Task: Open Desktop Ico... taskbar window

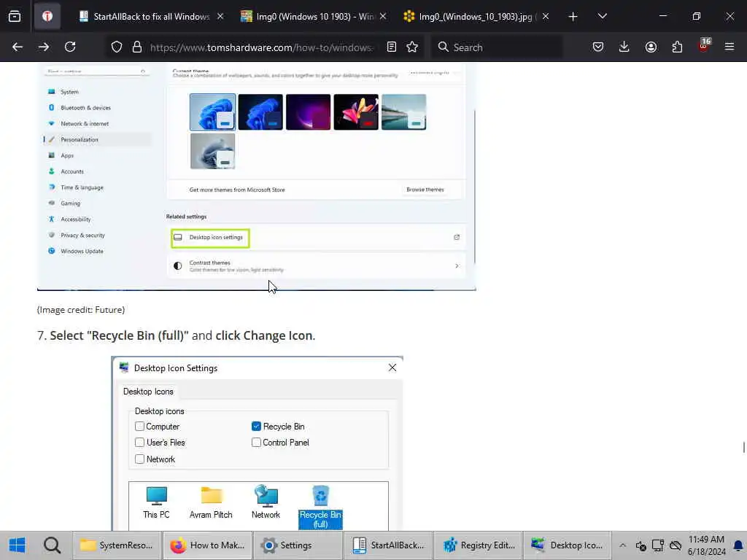Action: [x=568, y=545]
